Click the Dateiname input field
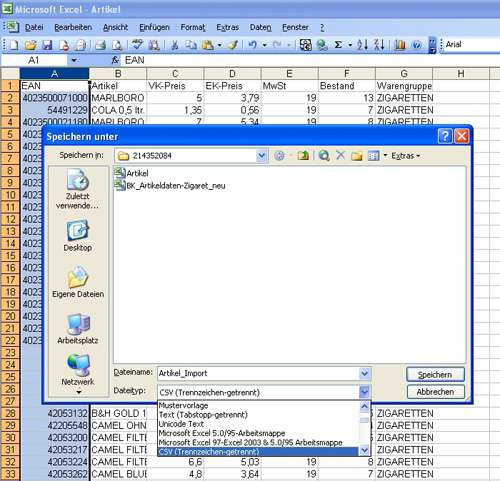This screenshot has height=481, width=500. pos(258,374)
